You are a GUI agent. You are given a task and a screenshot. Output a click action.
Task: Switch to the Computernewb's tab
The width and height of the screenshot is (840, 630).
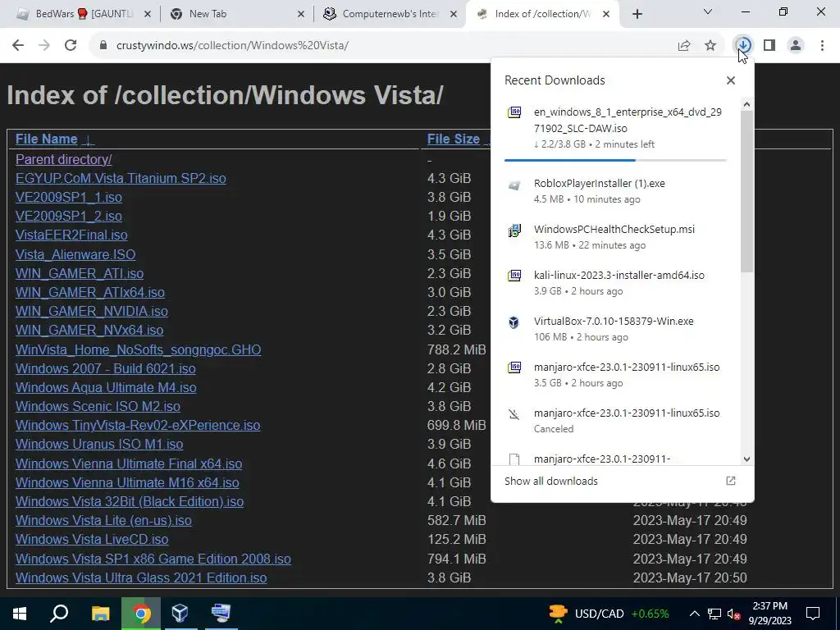[390, 14]
